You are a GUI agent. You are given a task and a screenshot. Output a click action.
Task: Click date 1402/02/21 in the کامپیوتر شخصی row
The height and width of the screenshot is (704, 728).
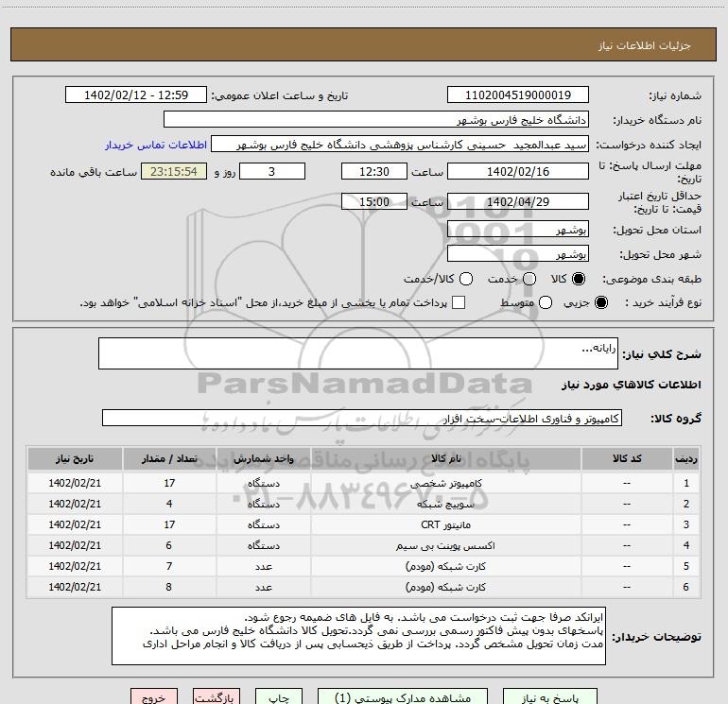pos(75,483)
